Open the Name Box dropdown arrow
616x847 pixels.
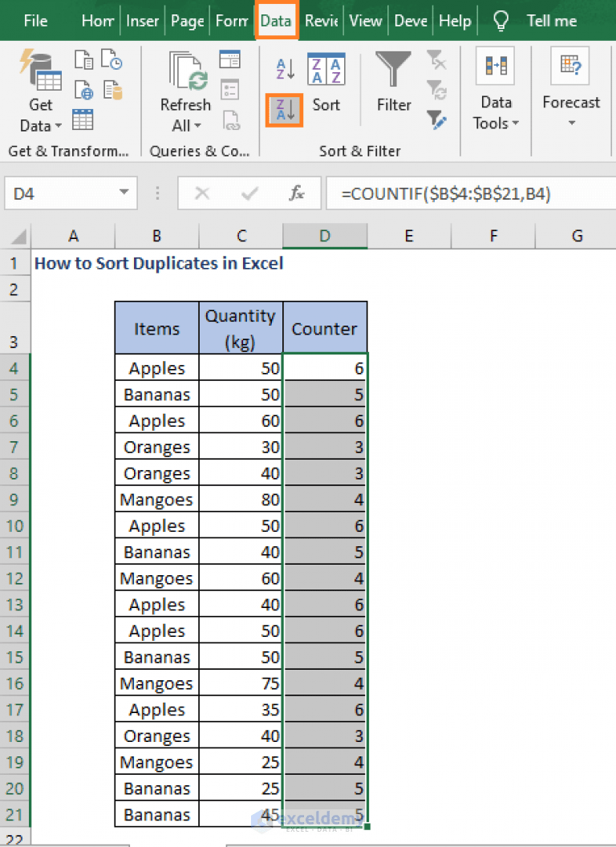click(x=124, y=193)
